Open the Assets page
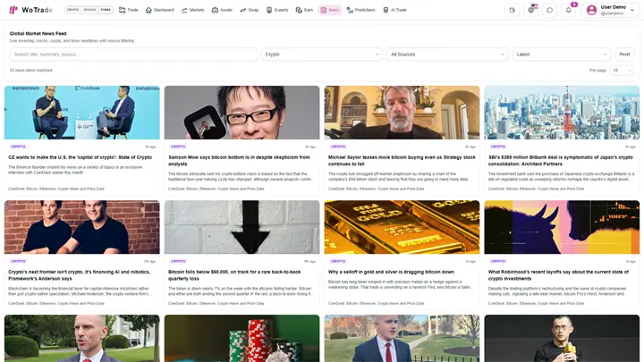 pos(222,10)
